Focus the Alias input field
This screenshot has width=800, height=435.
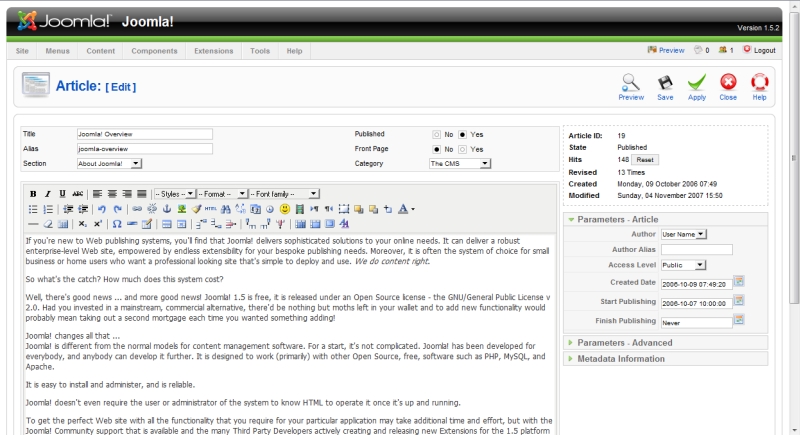click(145, 149)
